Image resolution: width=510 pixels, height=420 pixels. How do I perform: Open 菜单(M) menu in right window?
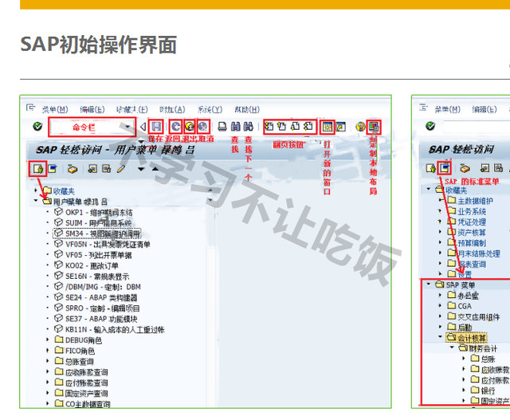pyautogui.click(x=448, y=109)
